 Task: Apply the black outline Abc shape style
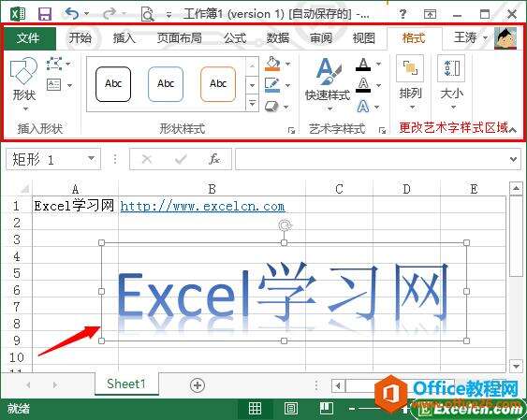[113, 84]
